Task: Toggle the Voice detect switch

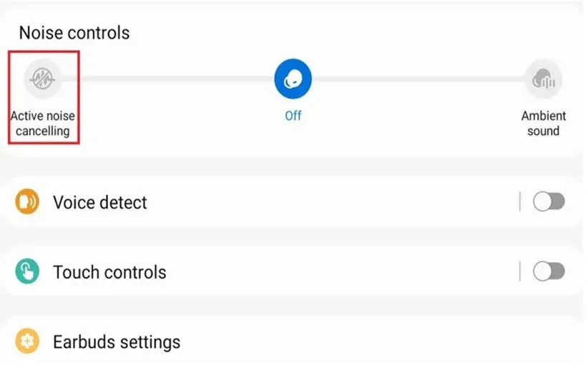Action: (x=549, y=202)
